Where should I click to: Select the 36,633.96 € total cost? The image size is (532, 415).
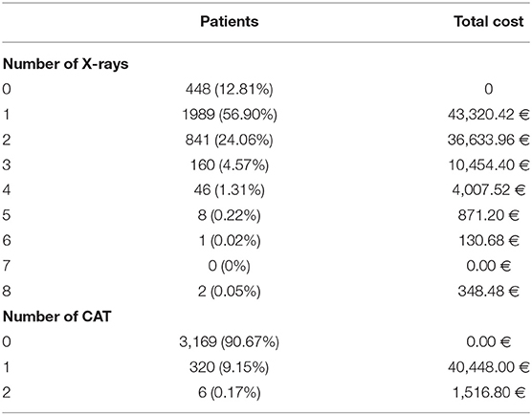tap(489, 140)
